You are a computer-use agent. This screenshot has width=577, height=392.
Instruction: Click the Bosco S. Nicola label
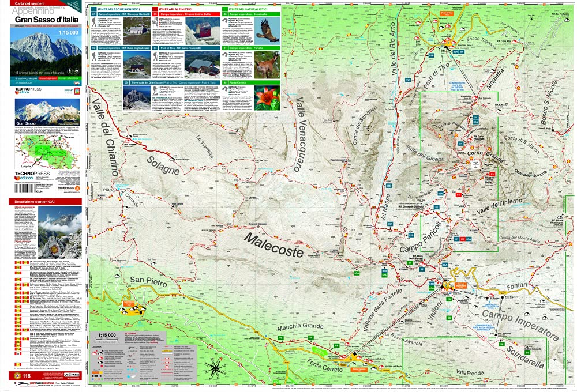coord(549,103)
